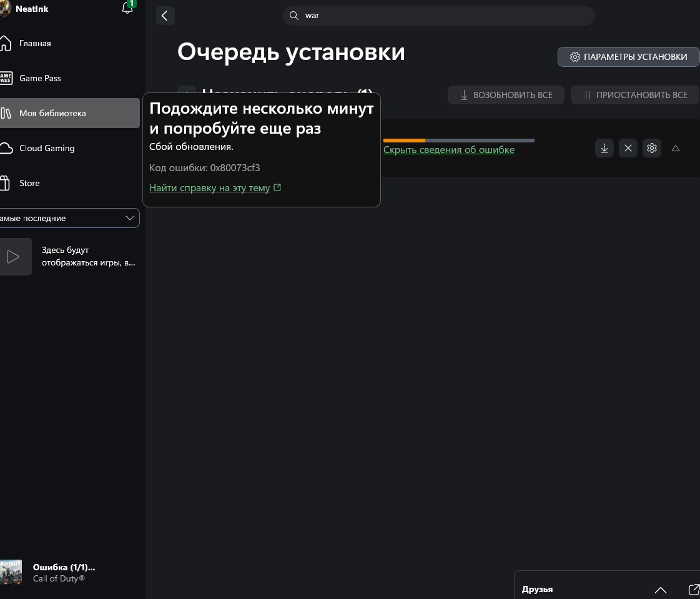Expand the 'самые последние' sort dropdown

[70, 218]
